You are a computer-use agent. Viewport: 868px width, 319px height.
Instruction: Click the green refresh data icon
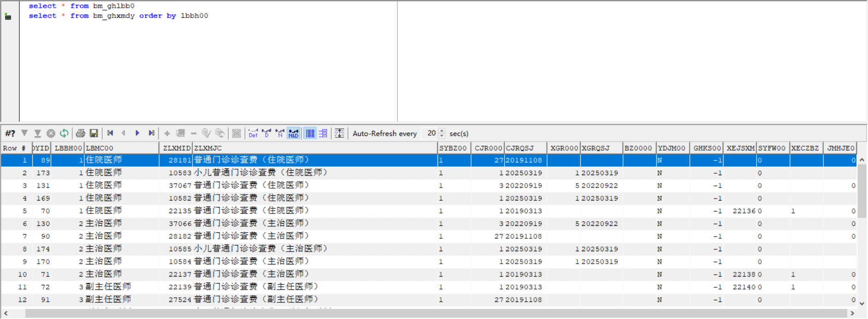coord(64,133)
